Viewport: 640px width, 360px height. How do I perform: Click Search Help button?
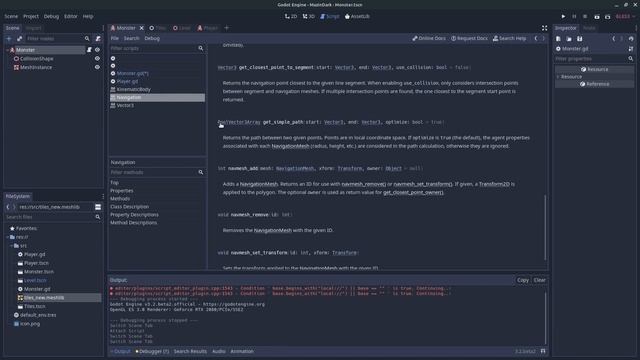click(x=509, y=38)
